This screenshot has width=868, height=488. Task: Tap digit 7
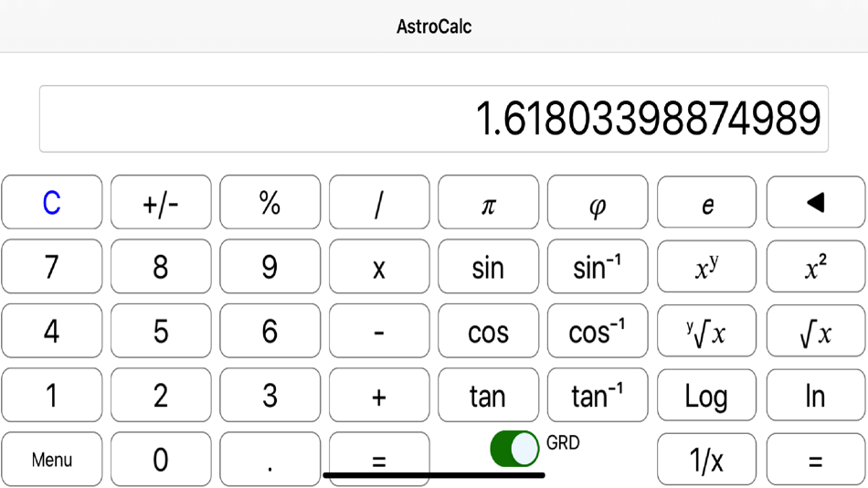pos(51,267)
